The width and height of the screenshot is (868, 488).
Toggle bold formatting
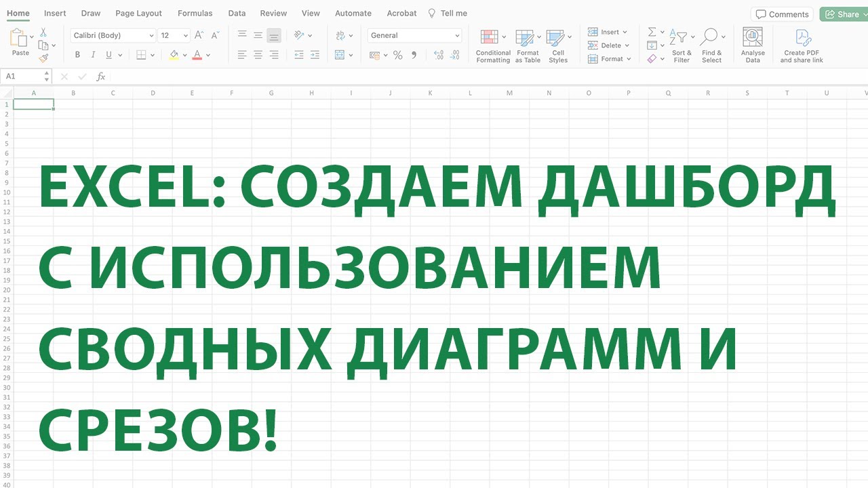click(x=77, y=55)
